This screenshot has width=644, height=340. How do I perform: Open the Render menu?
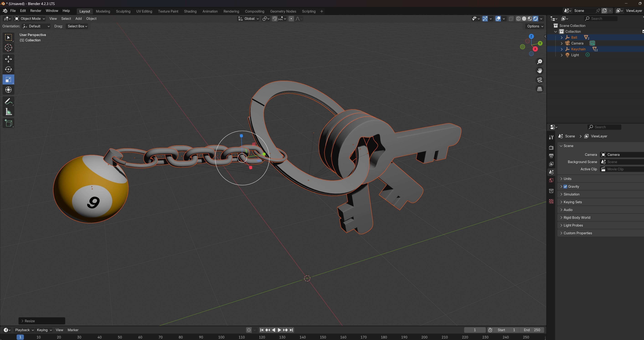35,11
